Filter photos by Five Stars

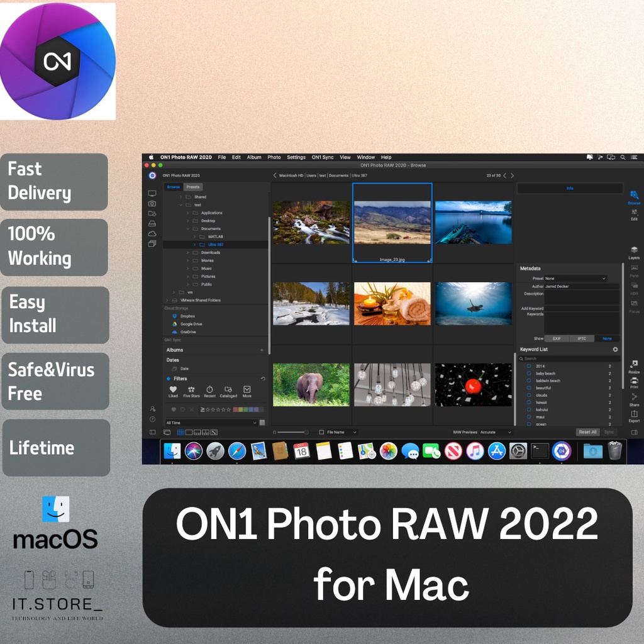[x=191, y=390]
